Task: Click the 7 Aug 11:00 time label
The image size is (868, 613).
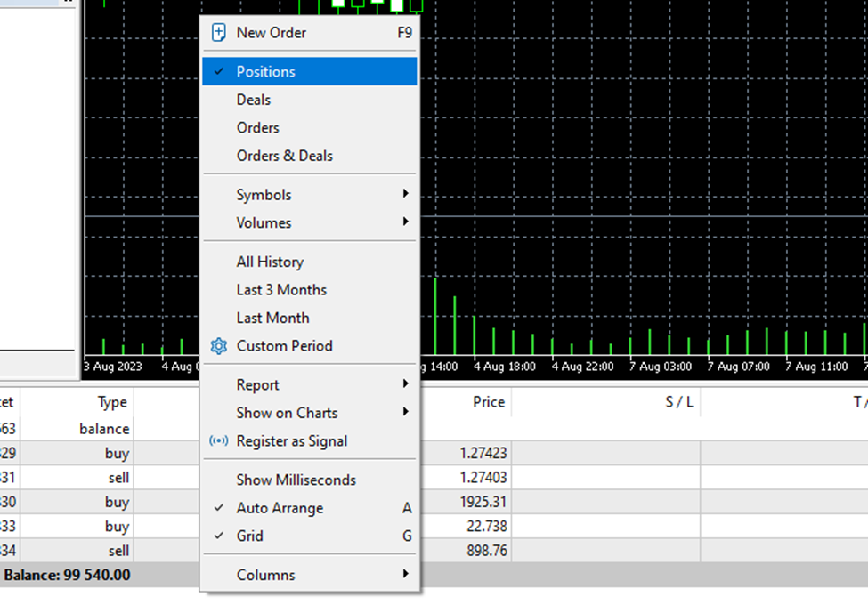Action: coord(816,367)
